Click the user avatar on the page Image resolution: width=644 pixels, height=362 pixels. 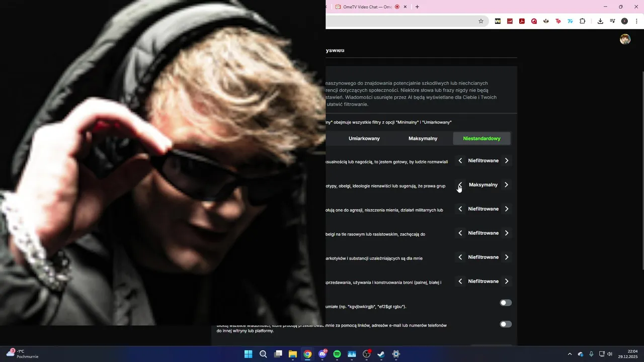tap(625, 39)
